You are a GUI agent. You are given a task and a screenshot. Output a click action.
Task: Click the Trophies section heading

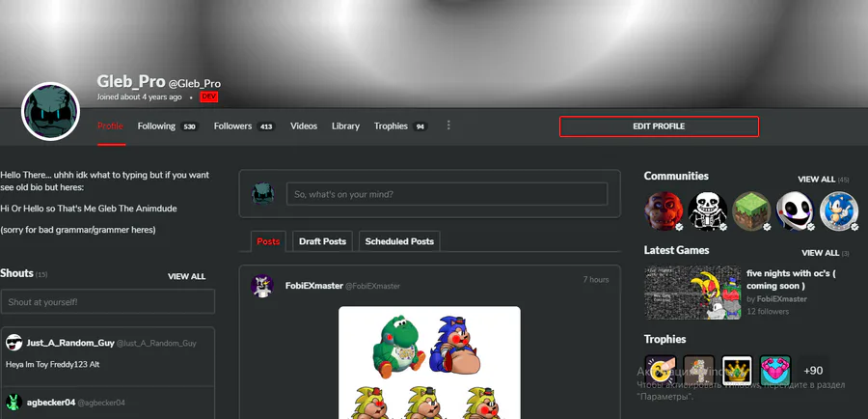pos(665,339)
